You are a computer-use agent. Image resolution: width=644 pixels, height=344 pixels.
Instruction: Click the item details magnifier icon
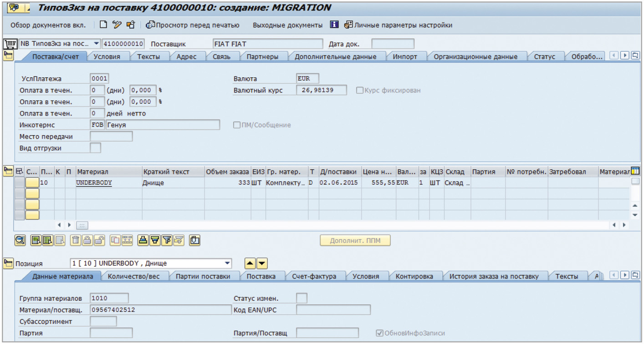20,241
